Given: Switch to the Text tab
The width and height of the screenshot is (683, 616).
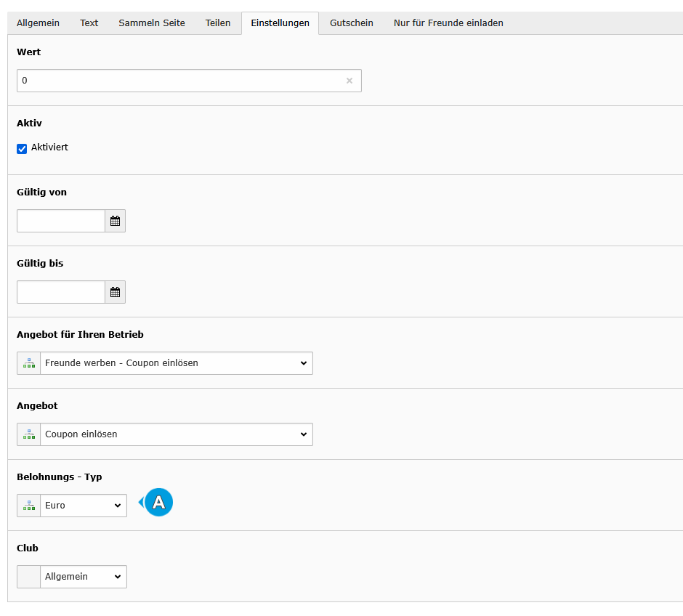Looking at the screenshot, I should click(89, 23).
